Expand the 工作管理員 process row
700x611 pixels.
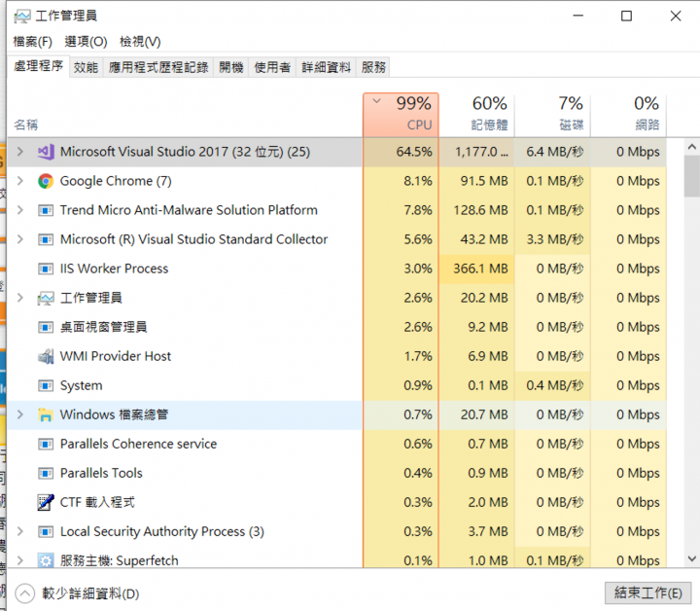(x=20, y=298)
